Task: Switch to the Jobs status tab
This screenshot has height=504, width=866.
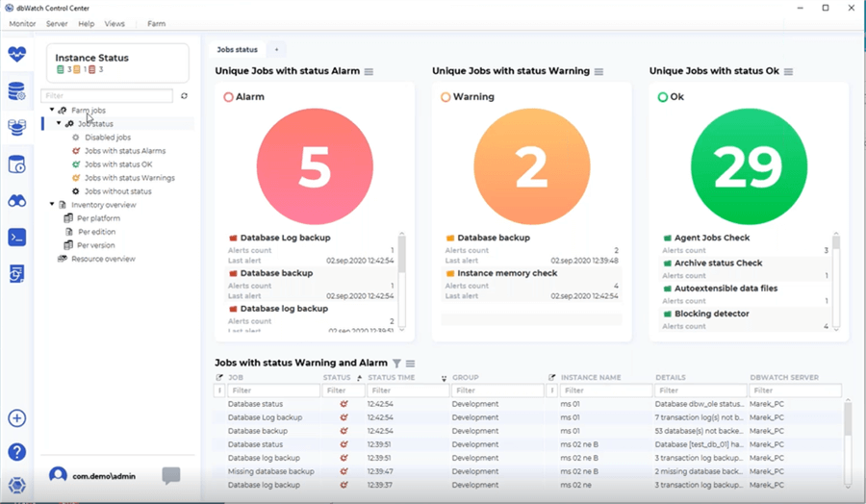Action: tap(237, 50)
